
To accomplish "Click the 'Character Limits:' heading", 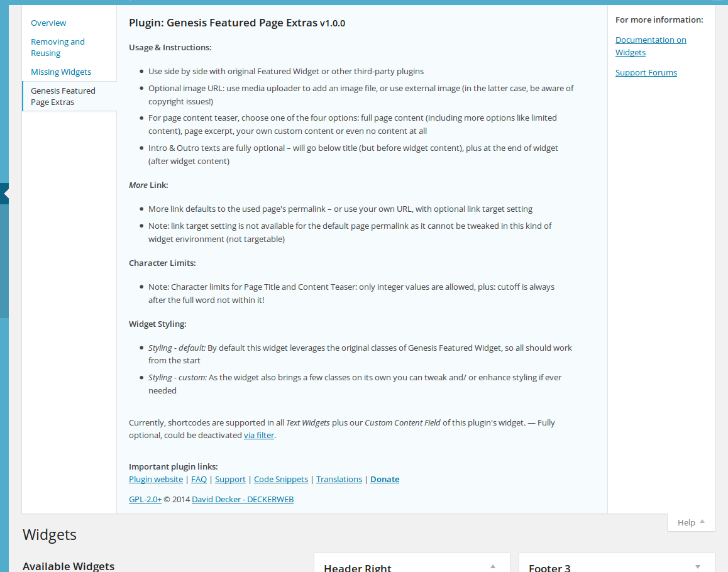I will coord(162,263).
